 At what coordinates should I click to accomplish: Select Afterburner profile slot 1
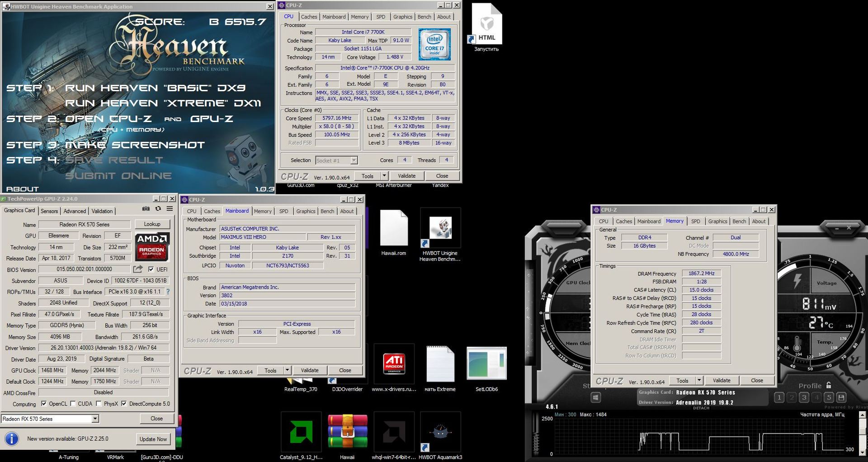[779, 397]
